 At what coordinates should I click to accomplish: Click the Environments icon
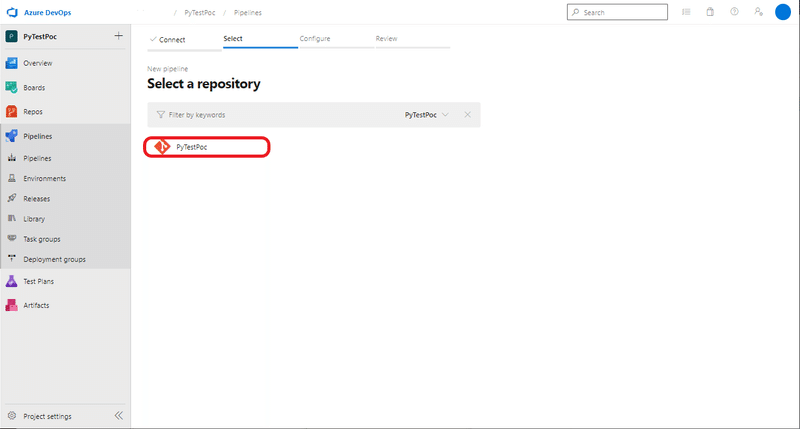[12, 178]
